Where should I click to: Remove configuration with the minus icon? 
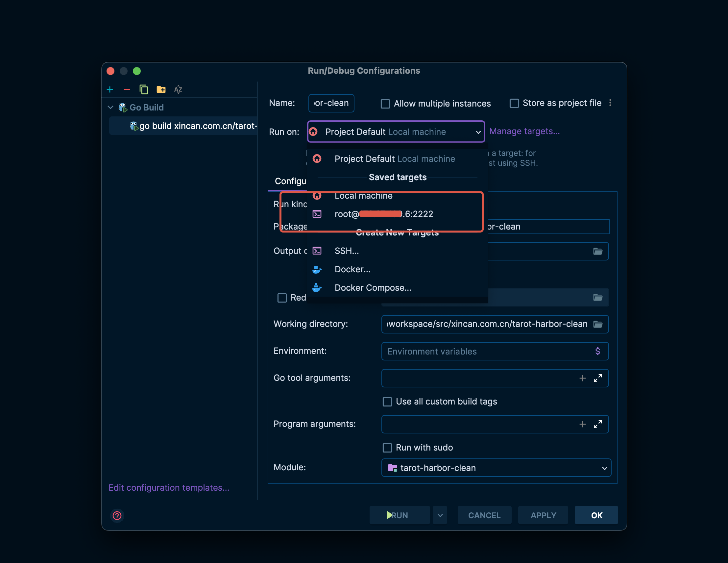(x=127, y=89)
